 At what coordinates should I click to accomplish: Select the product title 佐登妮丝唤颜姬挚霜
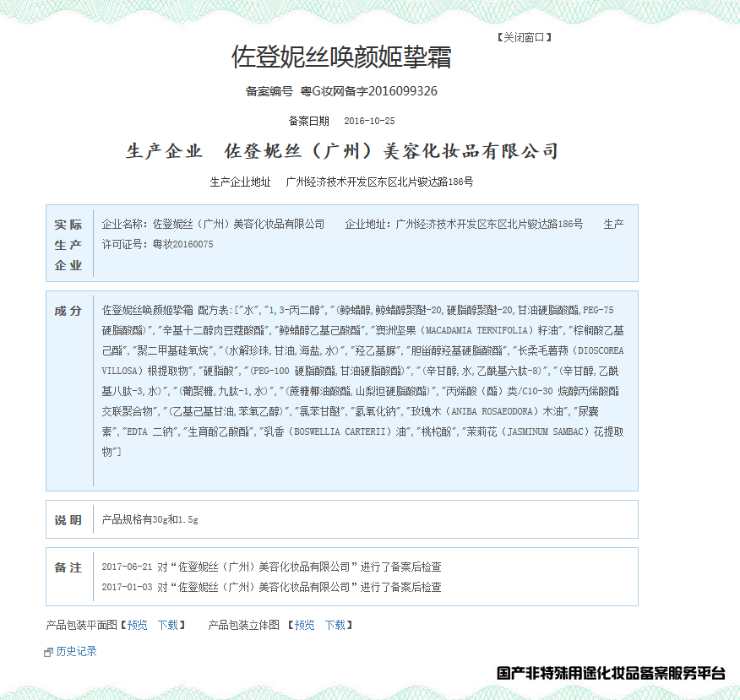tap(341, 57)
